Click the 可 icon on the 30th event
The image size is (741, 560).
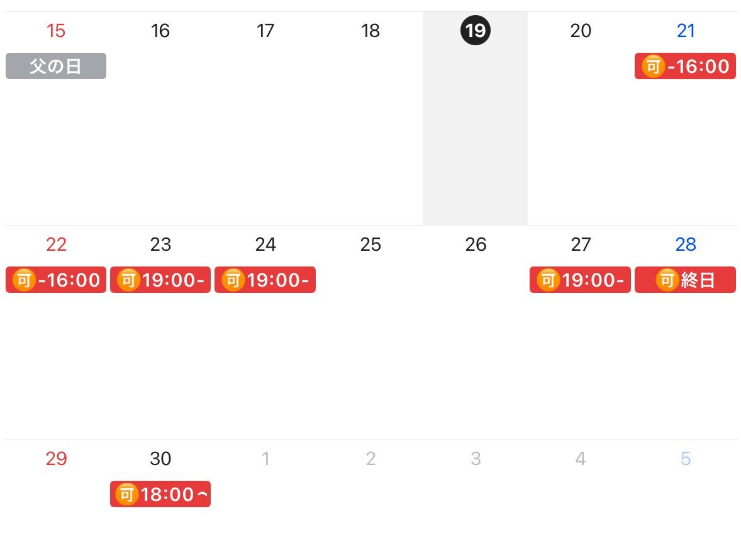point(126,495)
